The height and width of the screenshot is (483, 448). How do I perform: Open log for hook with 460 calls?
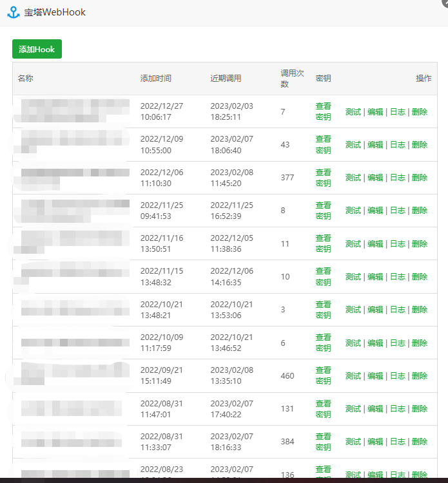tap(397, 376)
